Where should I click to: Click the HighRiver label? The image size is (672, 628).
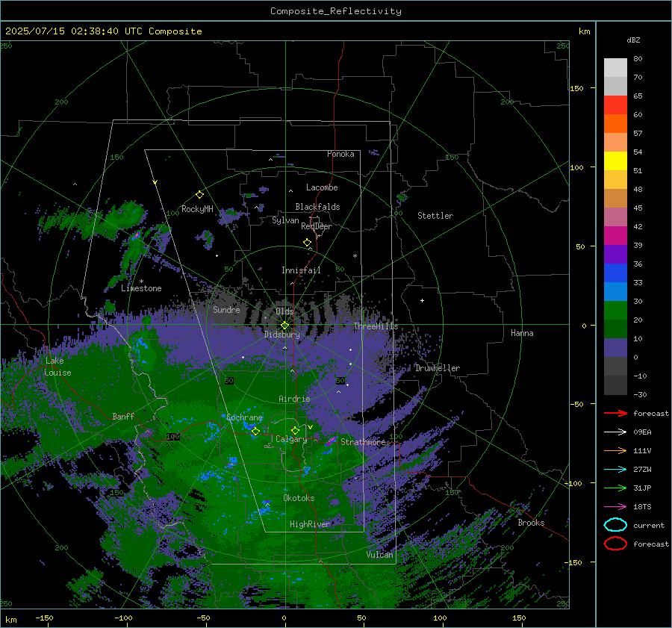310,524
